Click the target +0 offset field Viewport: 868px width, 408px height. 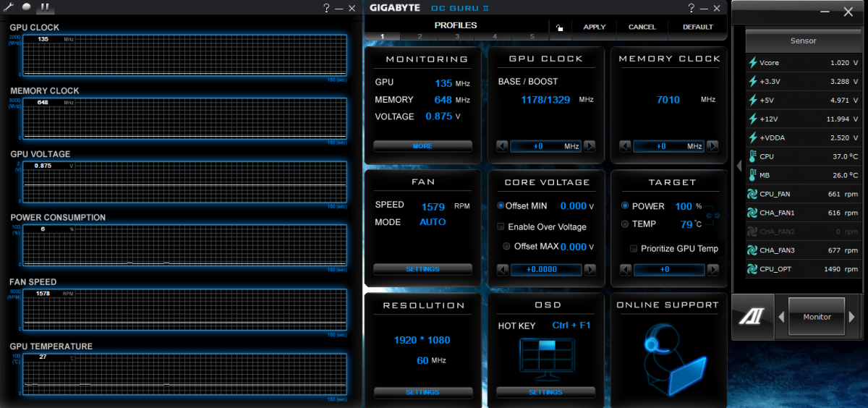click(x=669, y=270)
